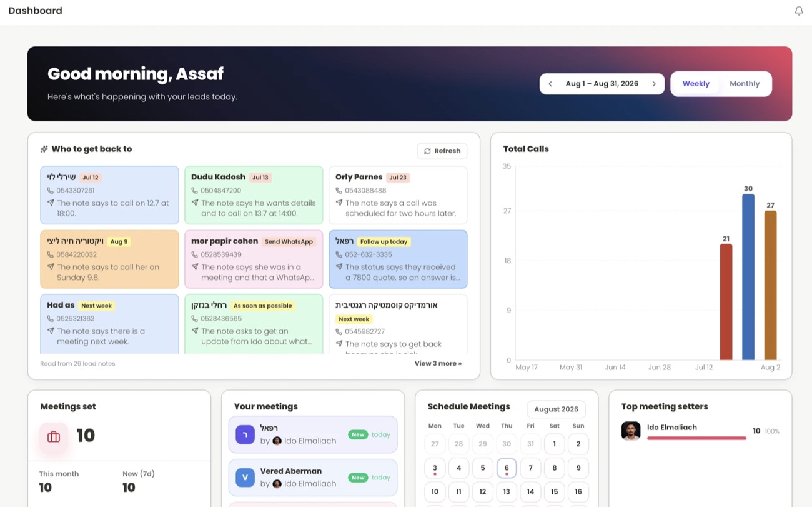
Task: Select day 16 in Schedule Meetings calendar
Action: [578, 492]
